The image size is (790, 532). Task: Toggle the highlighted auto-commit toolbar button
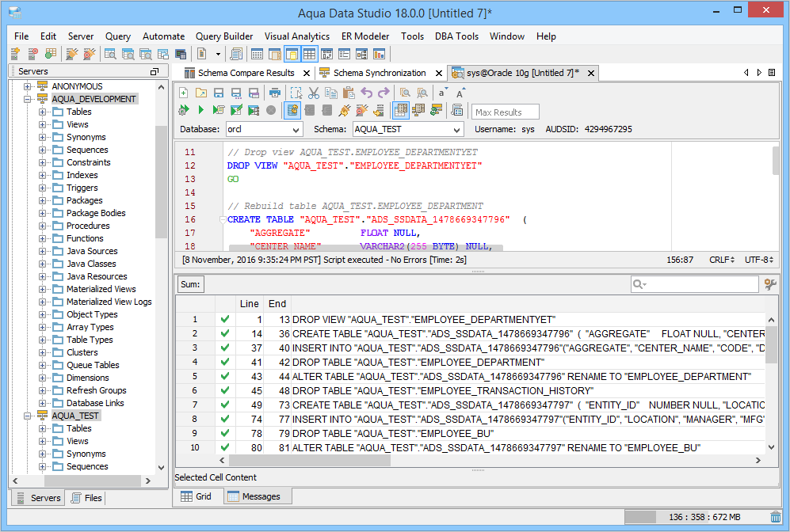(x=292, y=110)
